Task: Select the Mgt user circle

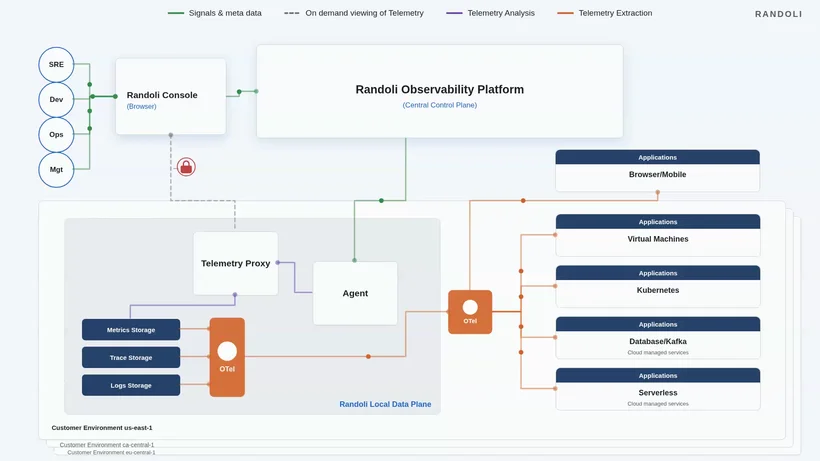Action: point(56,170)
